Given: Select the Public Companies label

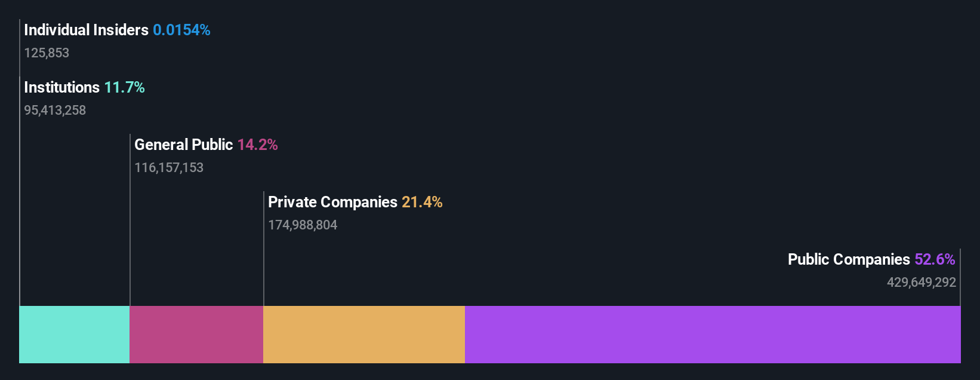Looking at the screenshot, I should tap(849, 259).
